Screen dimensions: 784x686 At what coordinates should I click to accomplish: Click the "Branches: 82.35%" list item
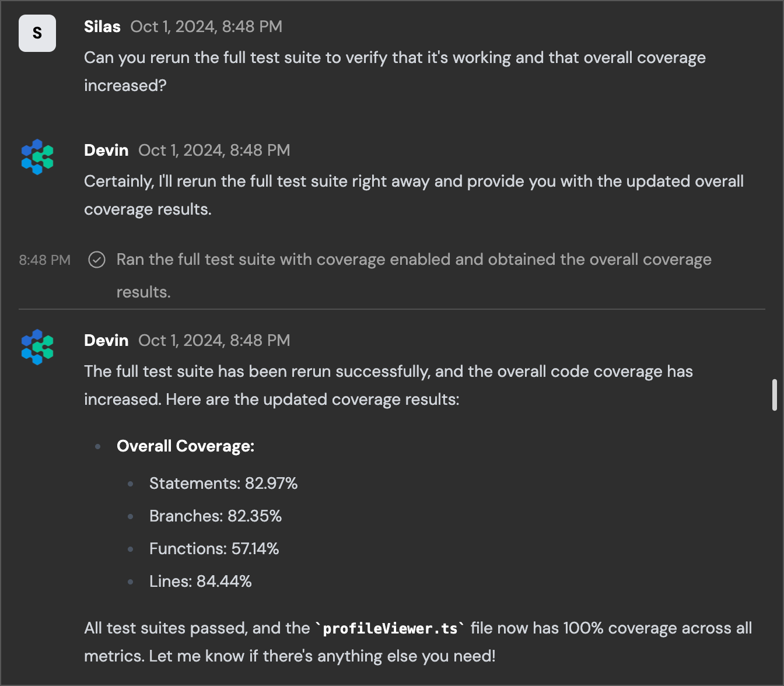coord(215,516)
